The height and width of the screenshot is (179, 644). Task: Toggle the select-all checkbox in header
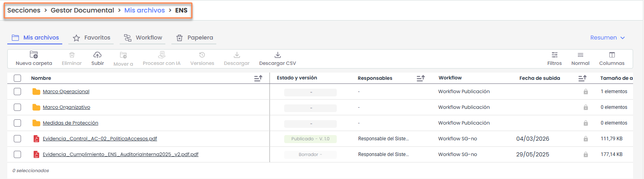[17, 78]
